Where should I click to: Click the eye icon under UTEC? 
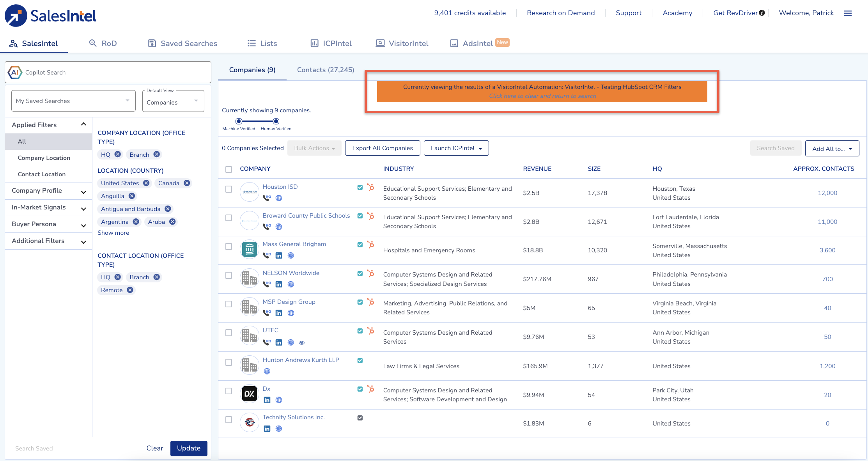[x=302, y=342]
